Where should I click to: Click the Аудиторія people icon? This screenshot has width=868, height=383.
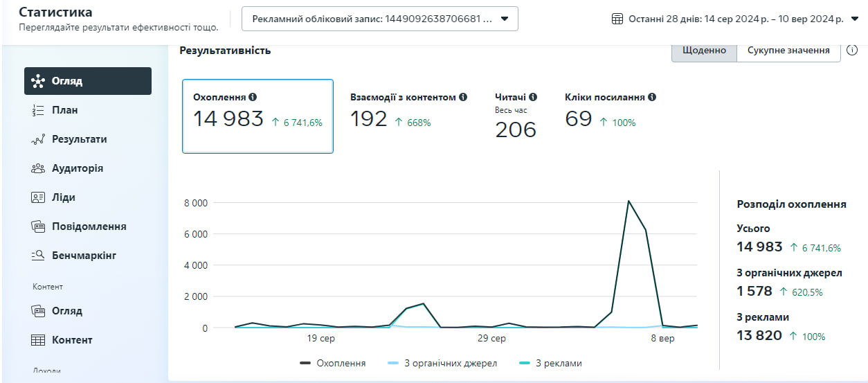tap(38, 168)
